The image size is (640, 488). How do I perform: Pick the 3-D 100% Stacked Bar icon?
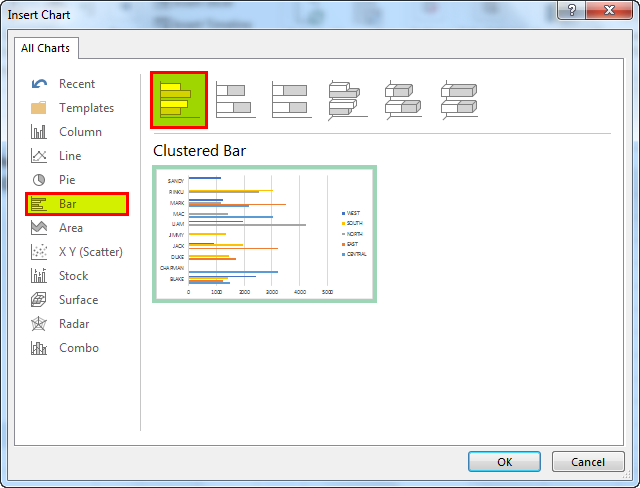(x=459, y=100)
